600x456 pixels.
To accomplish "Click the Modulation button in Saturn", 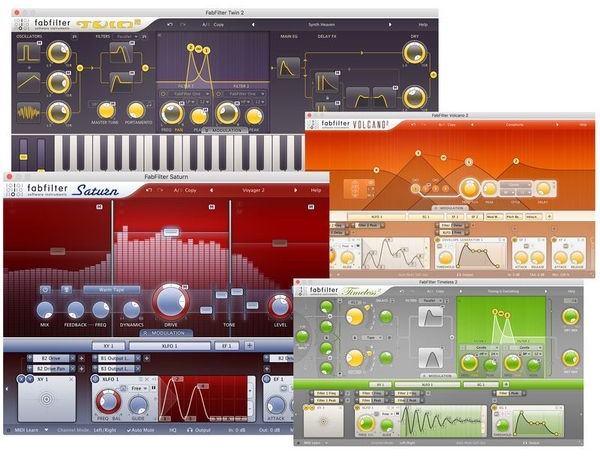I will click(x=166, y=333).
